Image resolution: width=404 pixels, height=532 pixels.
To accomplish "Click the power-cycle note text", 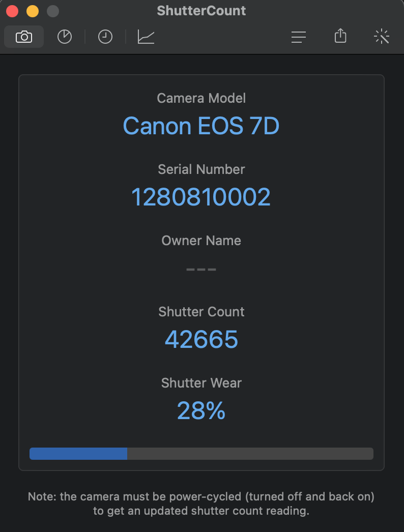I will click(x=201, y=504).
